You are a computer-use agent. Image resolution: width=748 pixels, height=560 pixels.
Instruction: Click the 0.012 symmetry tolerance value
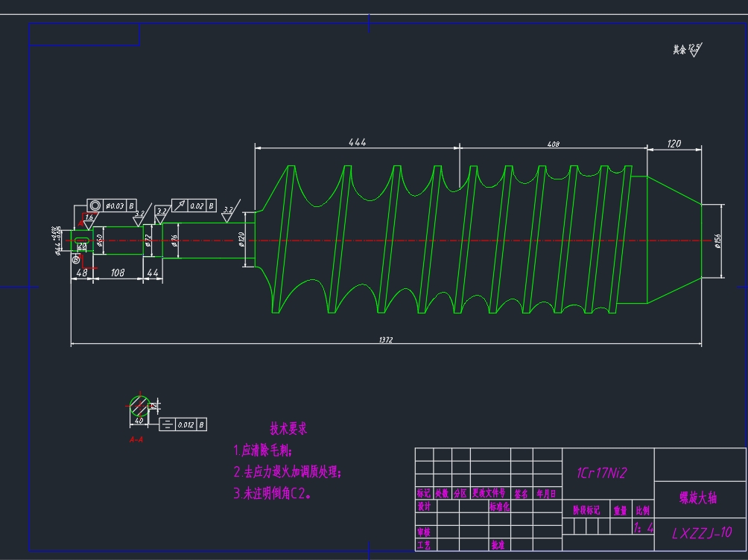tap(186, 424)
